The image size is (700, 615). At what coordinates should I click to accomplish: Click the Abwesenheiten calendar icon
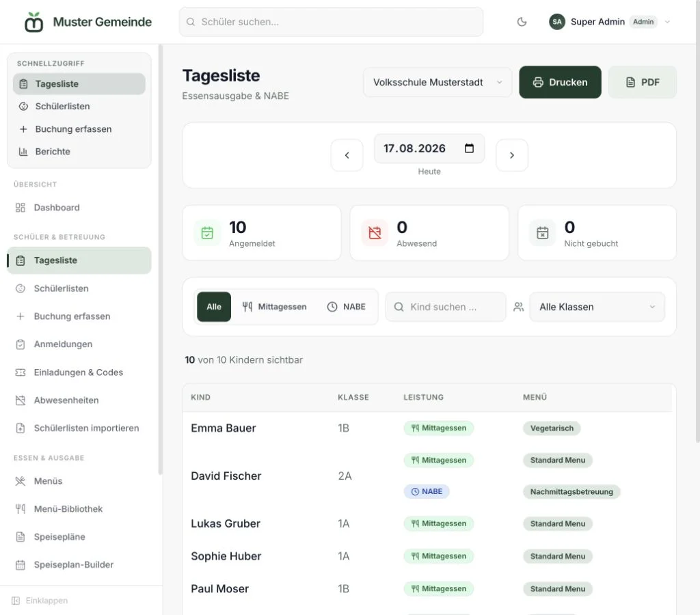(21, 400)
